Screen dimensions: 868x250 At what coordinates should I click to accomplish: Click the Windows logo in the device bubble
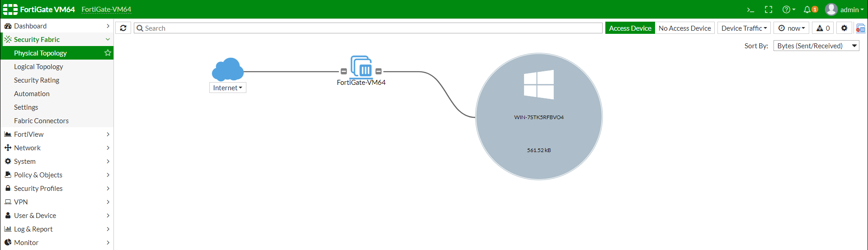point(539,84)
